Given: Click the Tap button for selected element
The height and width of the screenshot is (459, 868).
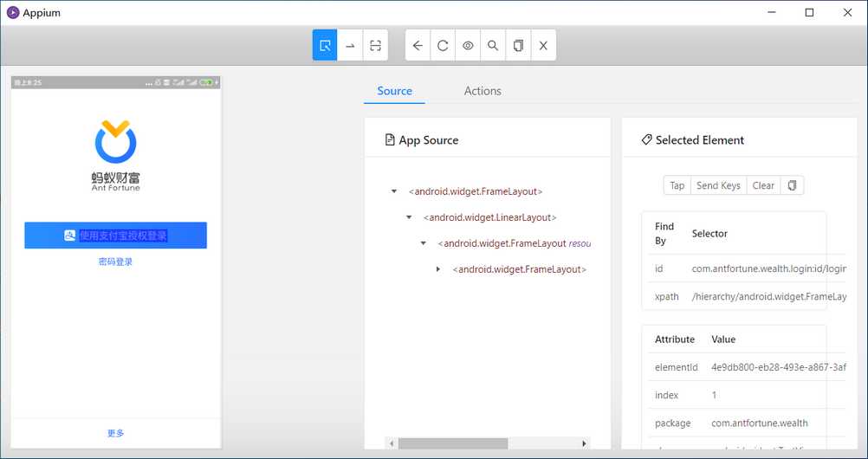Looking at the screenshot, I should 677,185.
